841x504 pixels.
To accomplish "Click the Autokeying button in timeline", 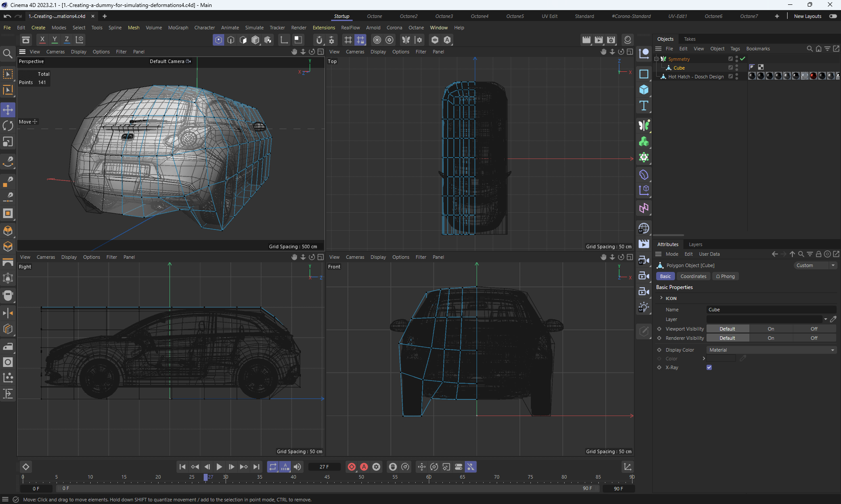I will point(364,467).
